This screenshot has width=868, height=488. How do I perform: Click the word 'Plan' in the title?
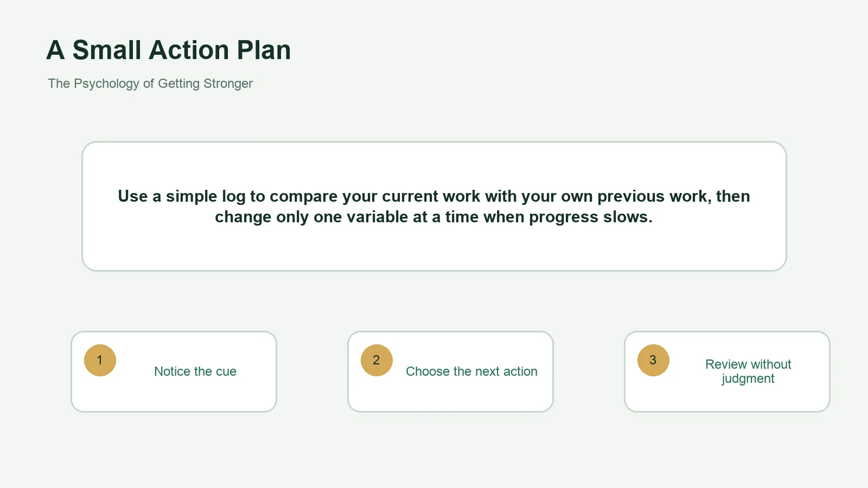[264, 50]
